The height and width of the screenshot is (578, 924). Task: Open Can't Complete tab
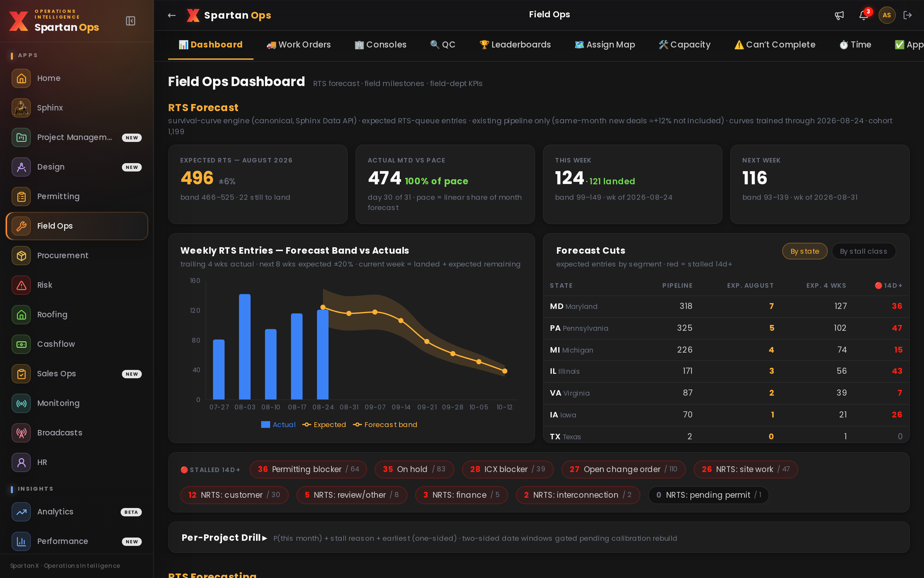775,45
